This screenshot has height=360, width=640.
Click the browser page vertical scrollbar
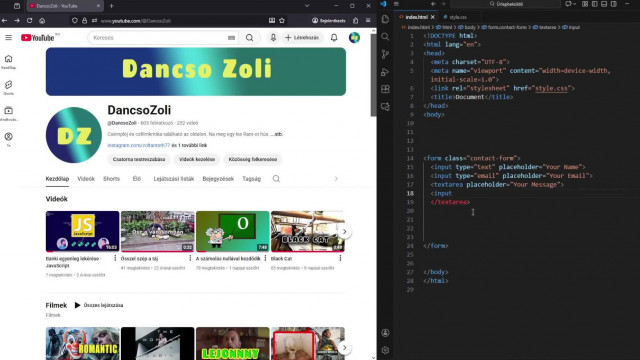(x=373, y=75)
